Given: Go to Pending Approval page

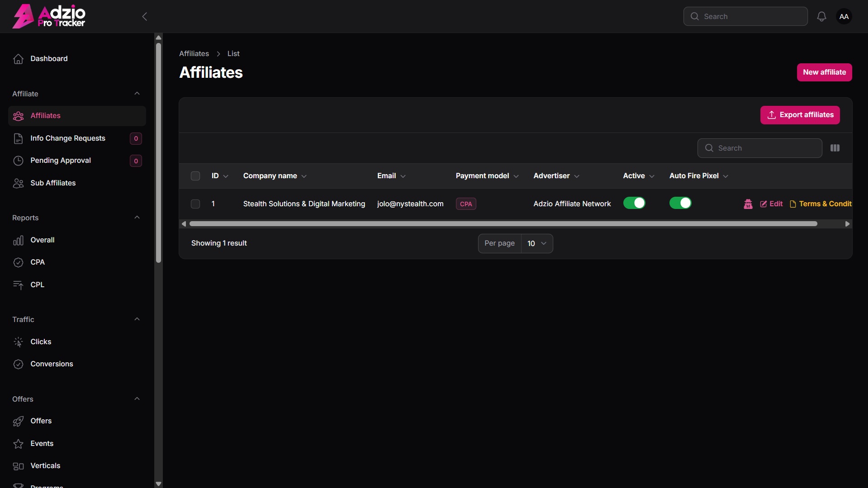Looking at the screenshot, I should tap(77, 161).
